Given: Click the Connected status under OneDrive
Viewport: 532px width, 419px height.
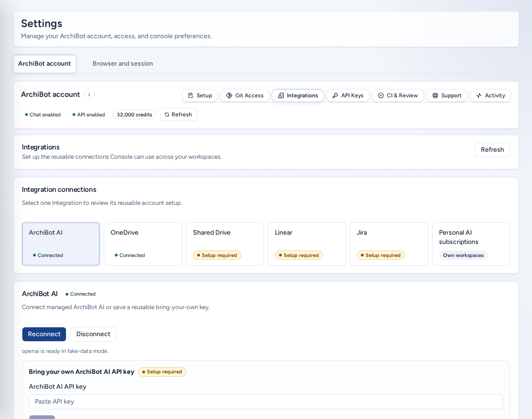Looking at the screenshot, I should [130, 255].
